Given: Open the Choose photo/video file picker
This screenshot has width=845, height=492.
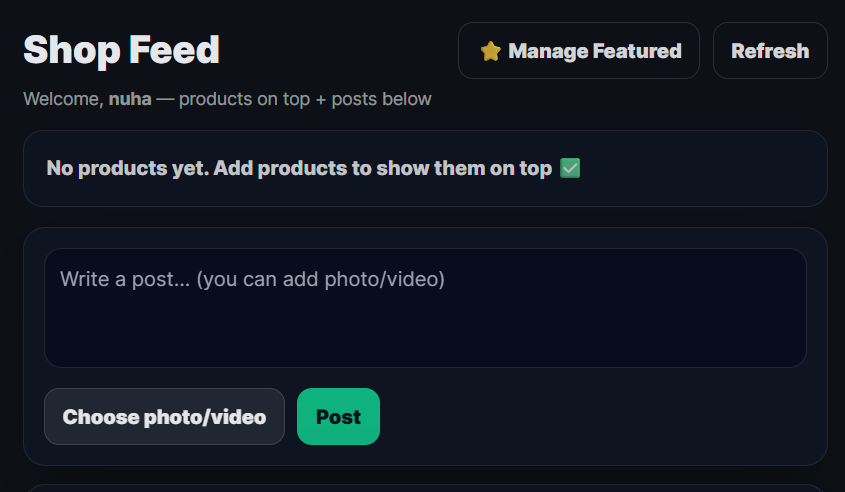Looking at the screenshot, I should pos(164,417).
